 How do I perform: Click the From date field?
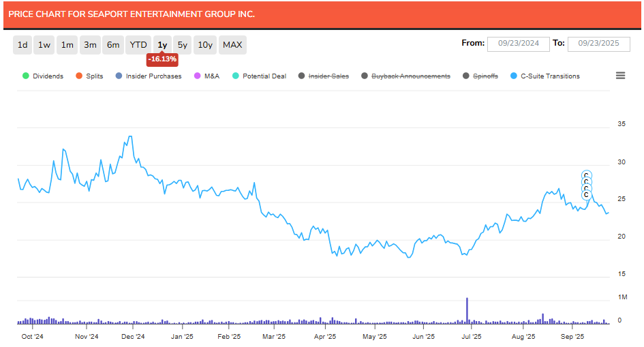tap(519, 44)
